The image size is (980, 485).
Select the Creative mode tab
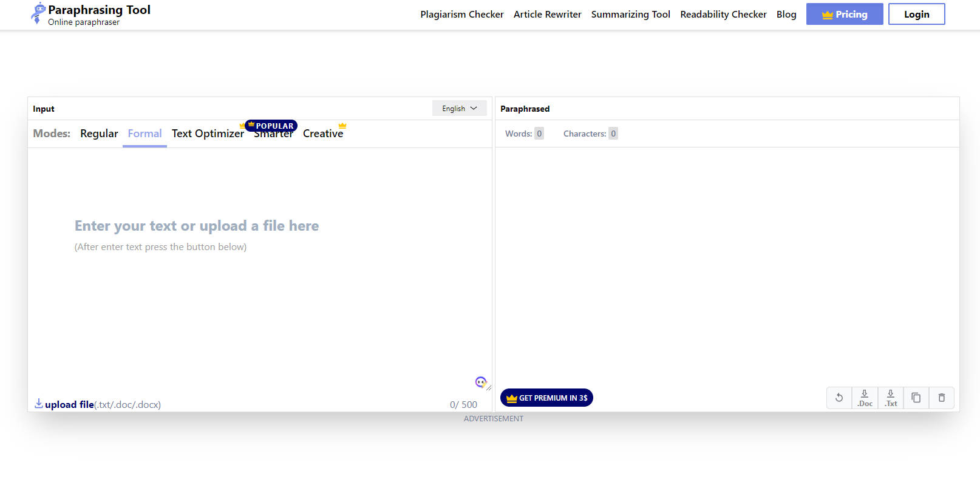(323, 134)
